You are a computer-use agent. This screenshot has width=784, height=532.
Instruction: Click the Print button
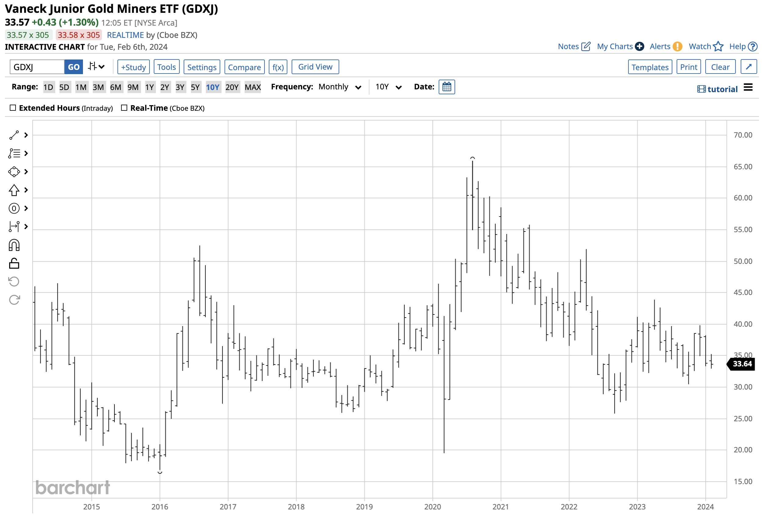[689, 67]
